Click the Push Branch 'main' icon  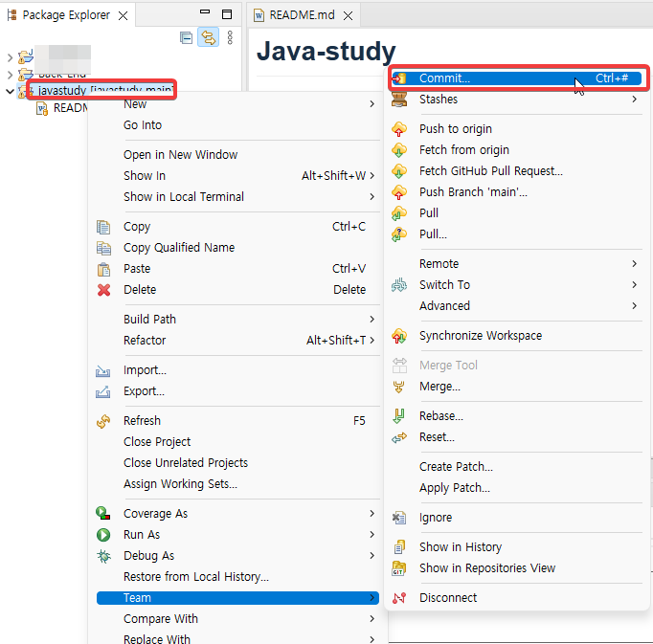(x=399, y=192)
